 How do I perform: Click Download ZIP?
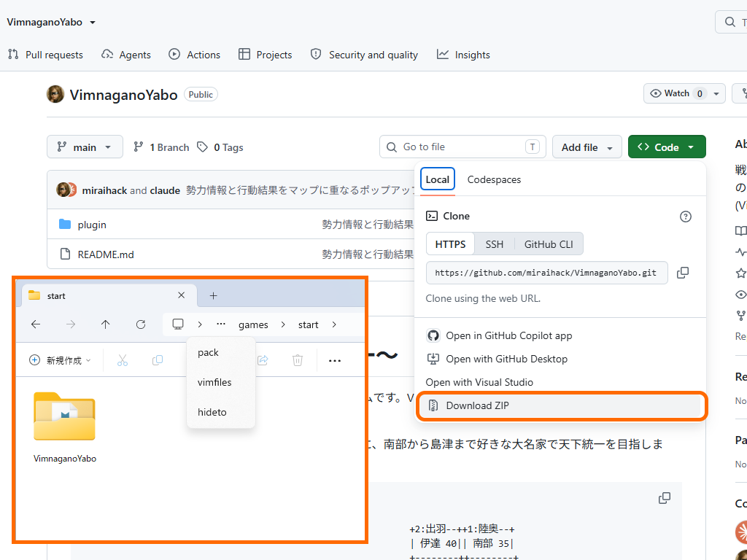pyautogui.click(x=561, y=405)
